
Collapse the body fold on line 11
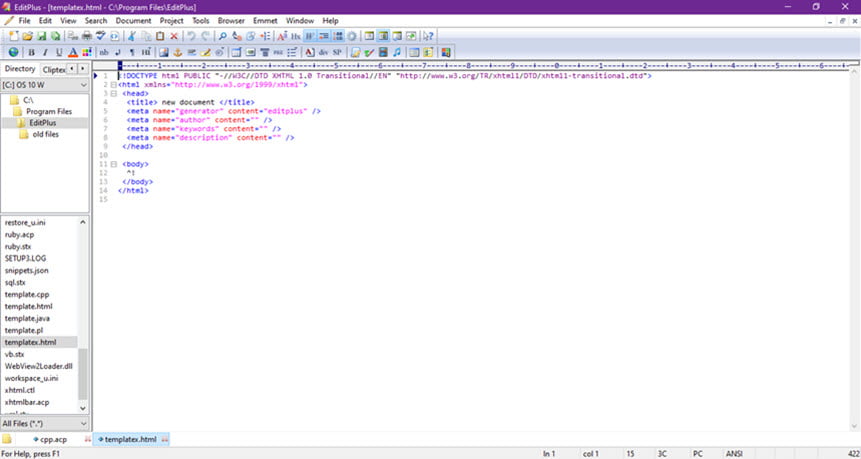(114, 164)
